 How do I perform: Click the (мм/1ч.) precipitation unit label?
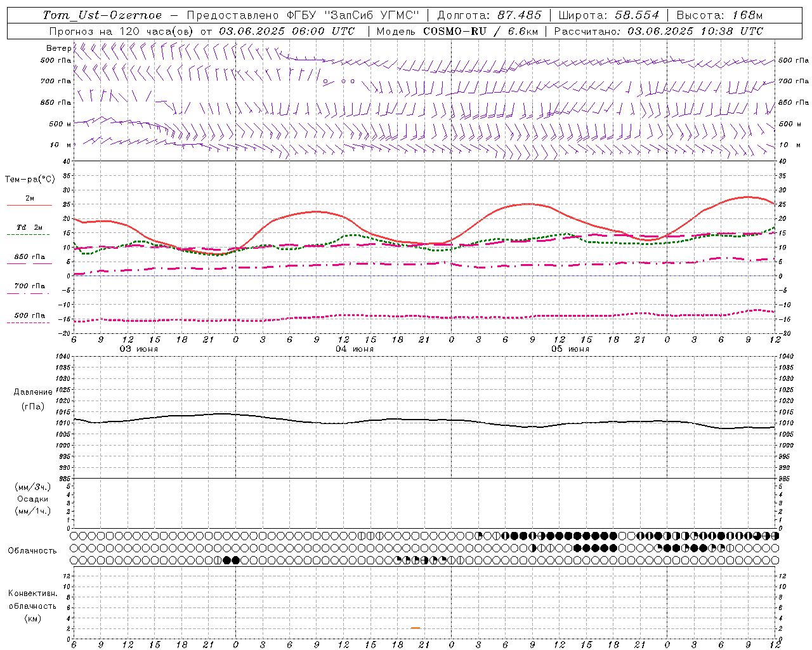33,511
